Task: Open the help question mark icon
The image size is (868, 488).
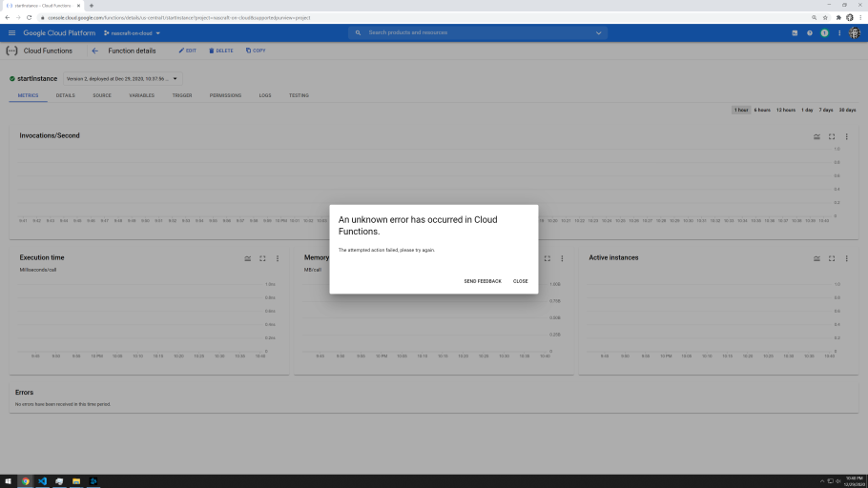Action: 810,33
